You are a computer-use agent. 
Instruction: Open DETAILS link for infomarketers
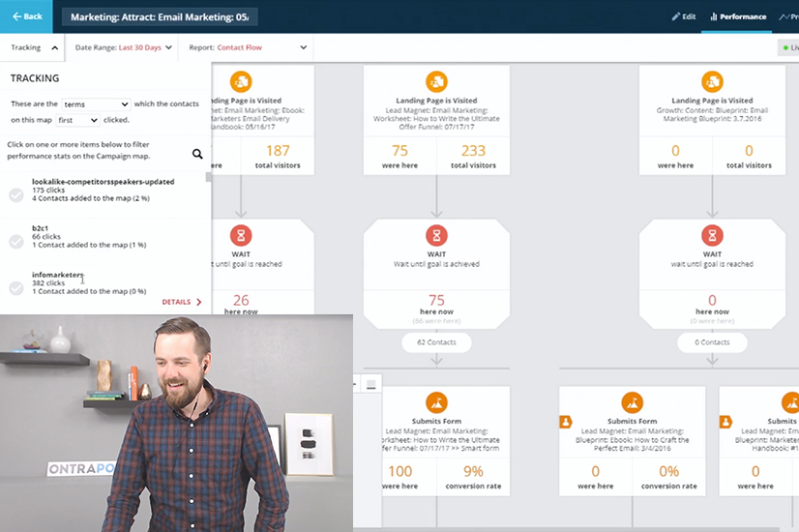[182, 302]
